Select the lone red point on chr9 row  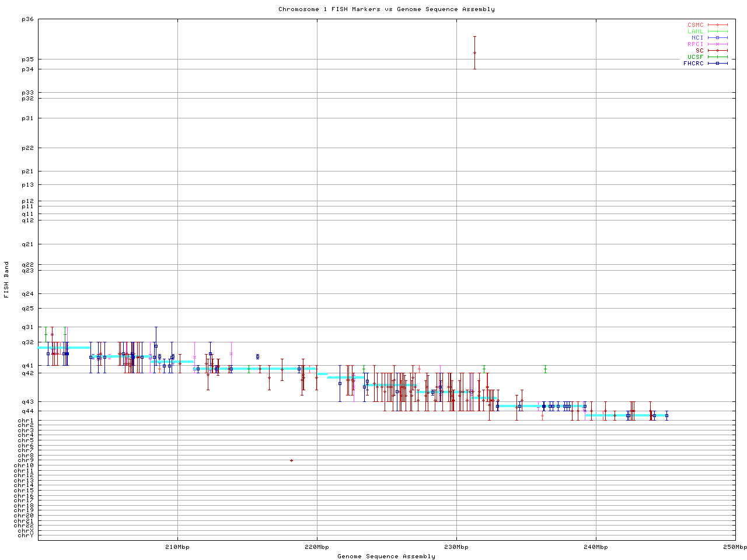(291, 461)
